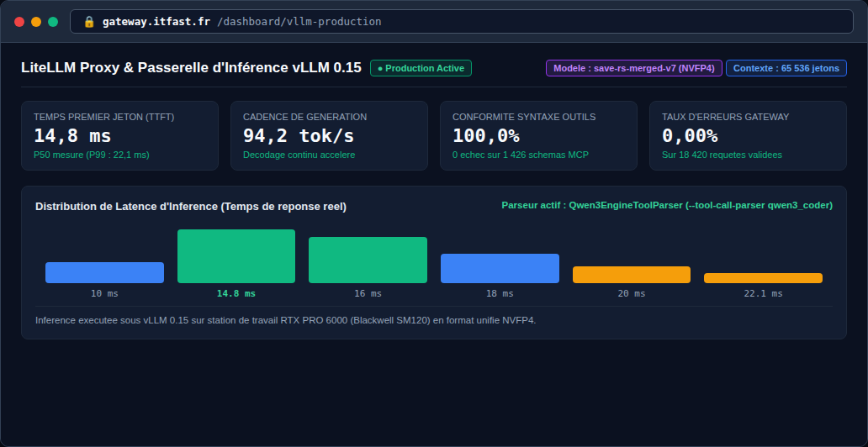Click the 10 ms axis label
868x447 pixels.
pos(104,294)
